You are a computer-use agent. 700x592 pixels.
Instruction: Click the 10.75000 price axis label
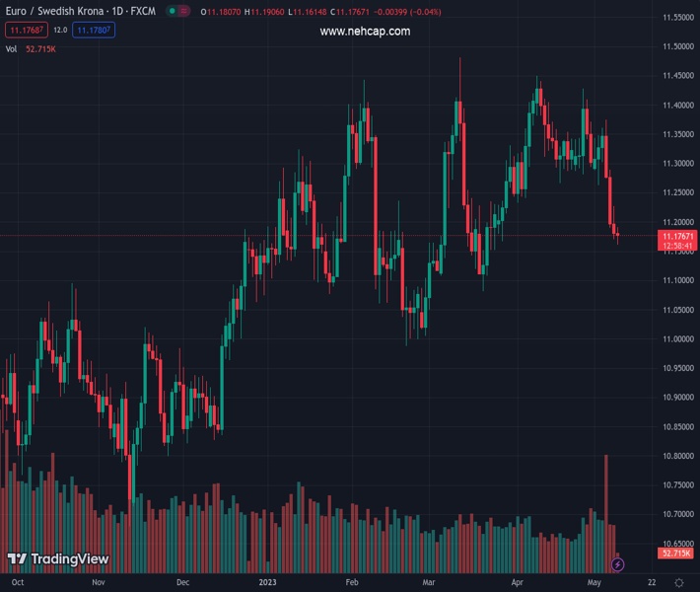coord(678,484)
